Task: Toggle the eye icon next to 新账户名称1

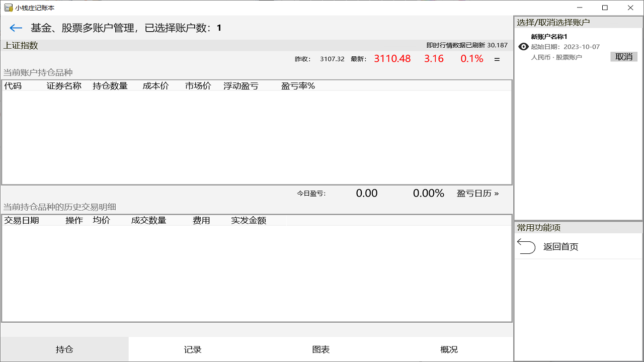Action: 523,46
